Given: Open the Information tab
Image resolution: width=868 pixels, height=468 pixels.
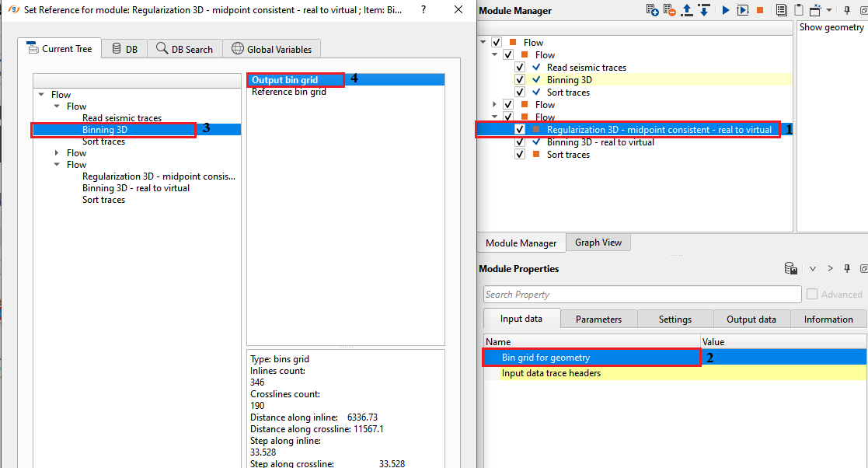Looking at the screenshot, I should (828, 319).
